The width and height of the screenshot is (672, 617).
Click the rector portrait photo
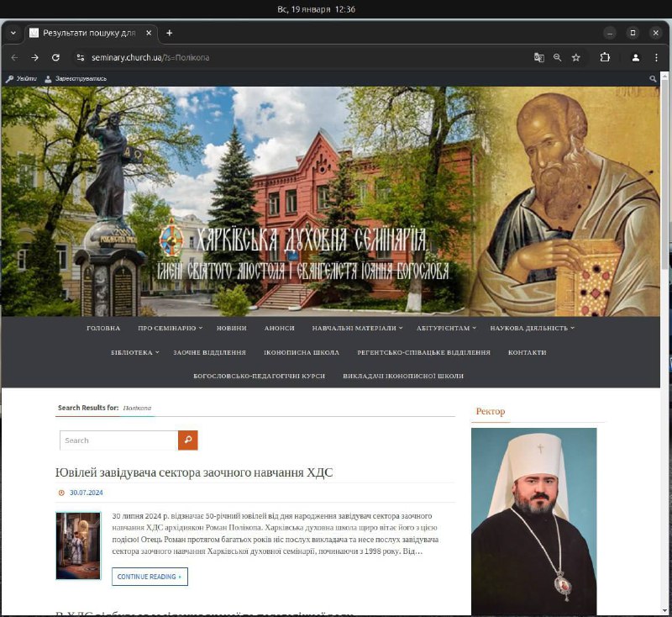point(534,521)
